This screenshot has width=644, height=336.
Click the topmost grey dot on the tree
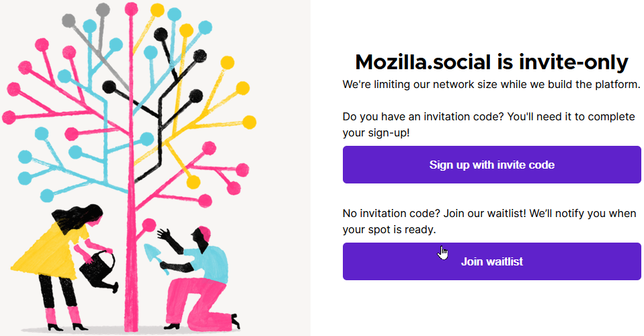(x=103, y=9)
